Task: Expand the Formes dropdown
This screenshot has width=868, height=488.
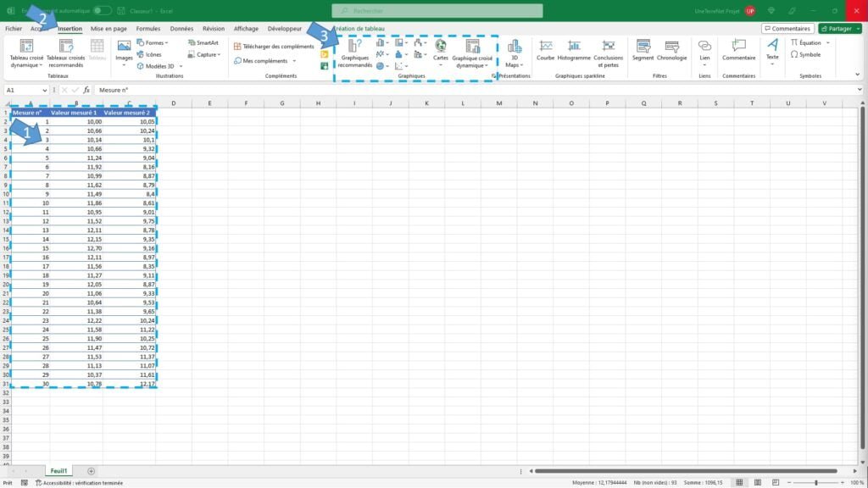Action: (166, 42)
